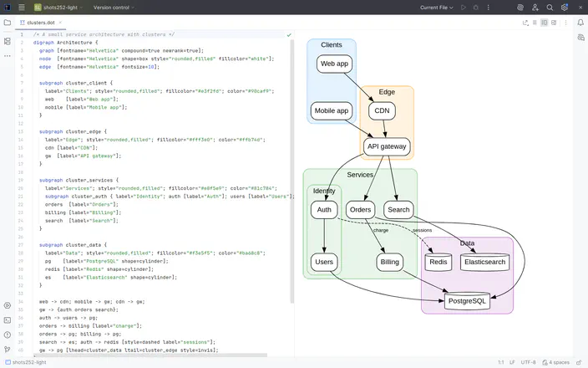Open the Terminal tool window

pyautogui.click(x=8, y=320)
